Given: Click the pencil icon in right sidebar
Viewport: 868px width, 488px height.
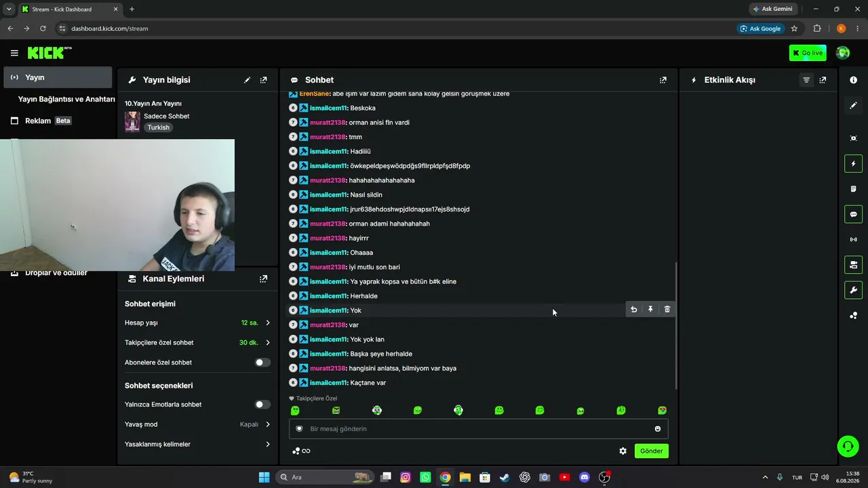Looking at the screenshot, I should pos(853,105).
